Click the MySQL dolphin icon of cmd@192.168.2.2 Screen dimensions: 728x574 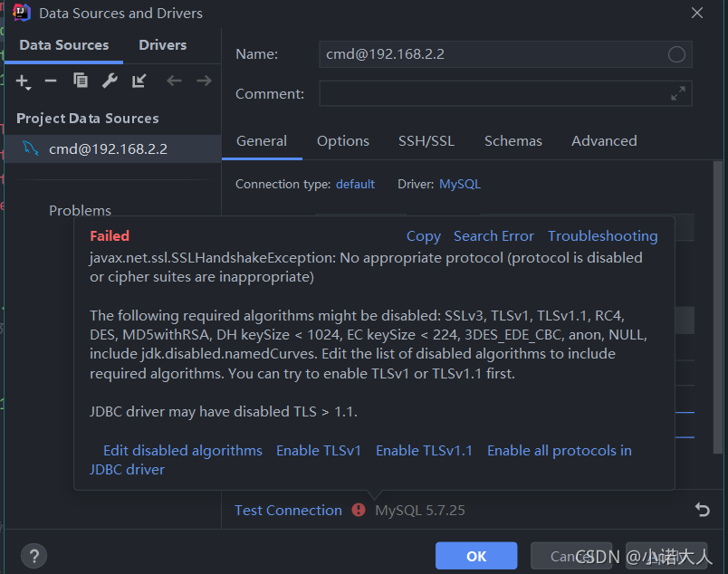point(31,148)
